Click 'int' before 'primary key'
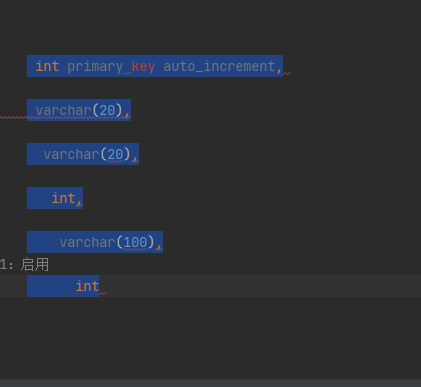The width and height of the screenshot is (421, 387). click(47, 67)
